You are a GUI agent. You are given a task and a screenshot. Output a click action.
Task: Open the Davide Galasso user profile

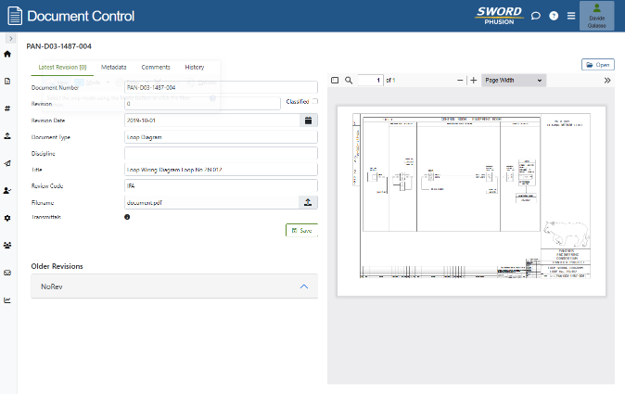point(597,16)
